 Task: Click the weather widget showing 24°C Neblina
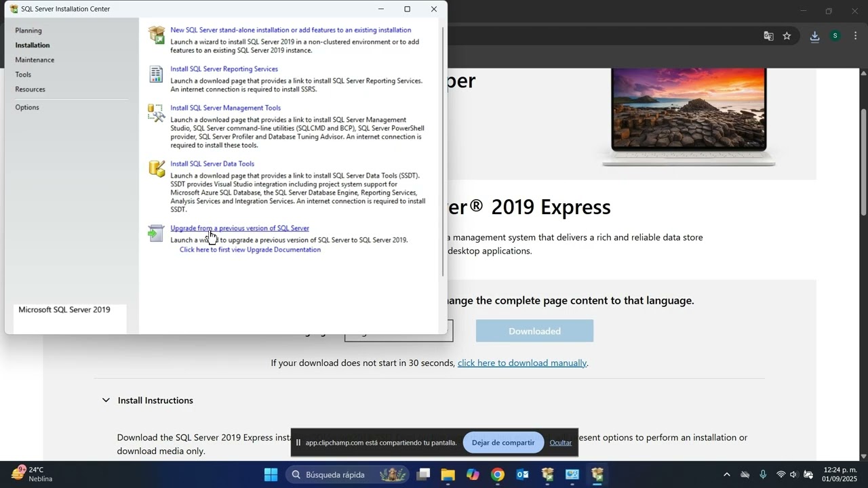pos(32,474)
